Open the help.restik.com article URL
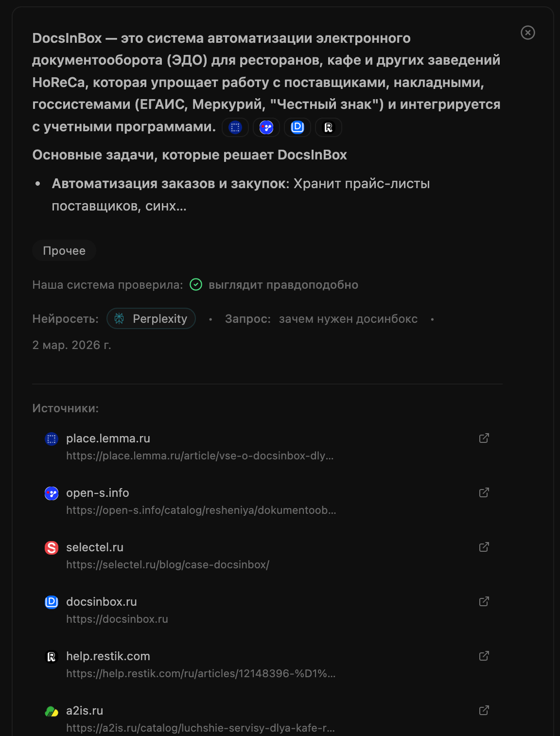Viewport: 560px width, 736px height. [x=201, y=674]
